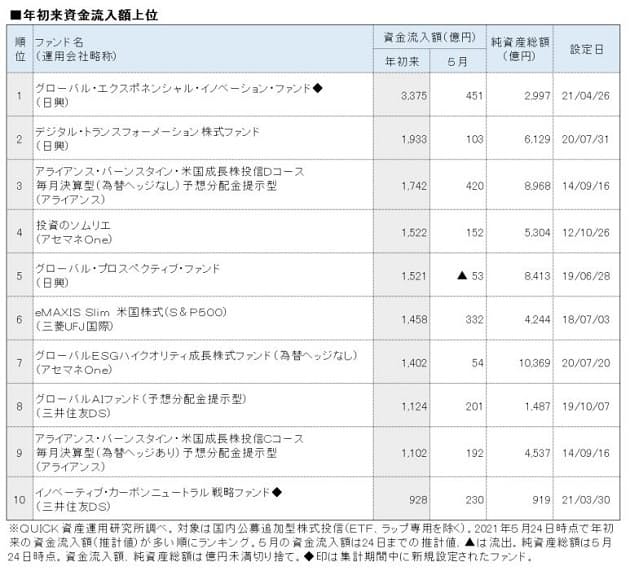Click year-to-date value 1,933
The image size is (630, 584).
point(413,139)
